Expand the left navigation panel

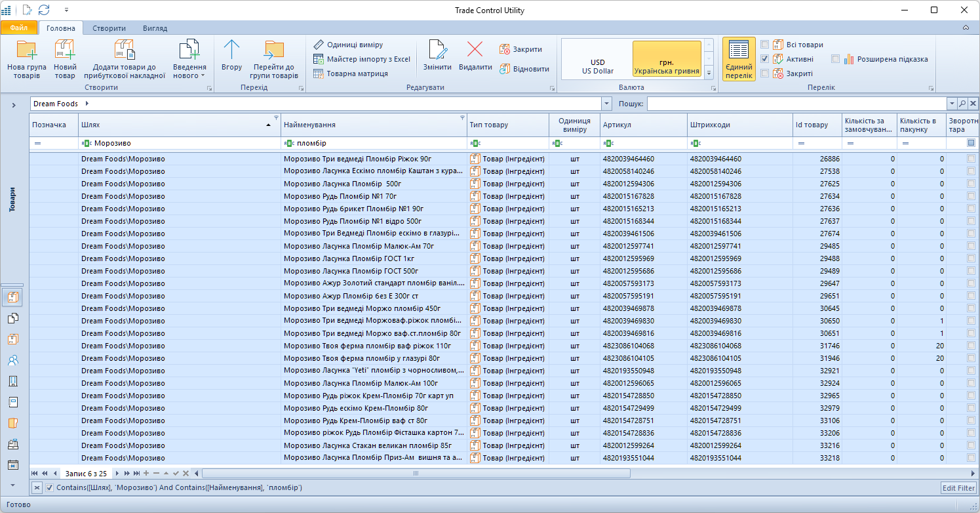14,105
